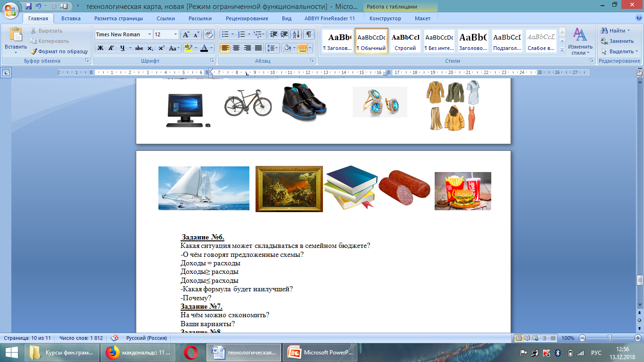
Task: Click the Decrease Indent icon
Action: 273,34
